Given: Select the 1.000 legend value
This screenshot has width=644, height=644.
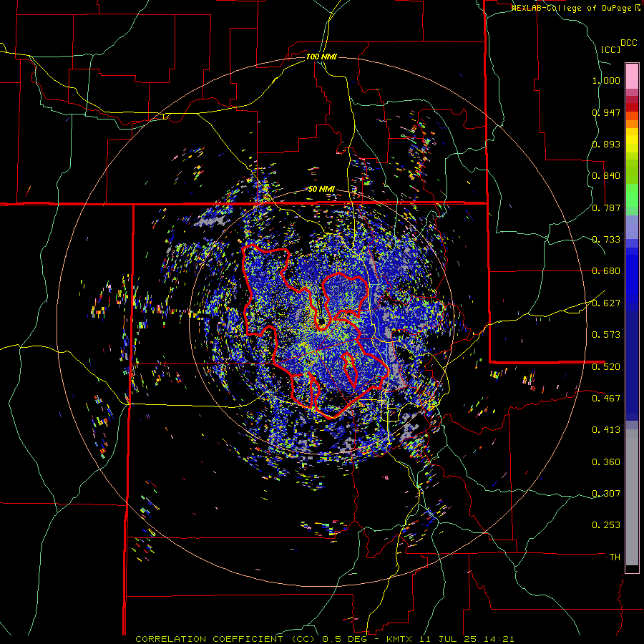Looking at the screenshot, I should point(606,80).
